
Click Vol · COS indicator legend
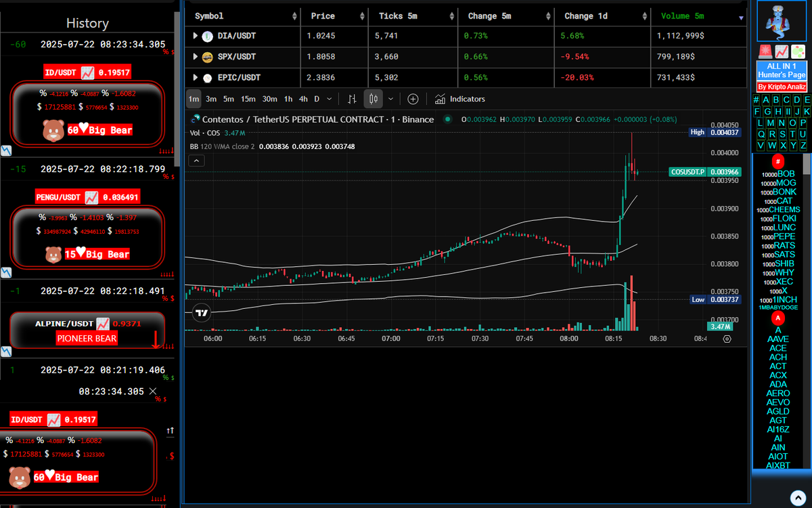[x=205, y=133]
